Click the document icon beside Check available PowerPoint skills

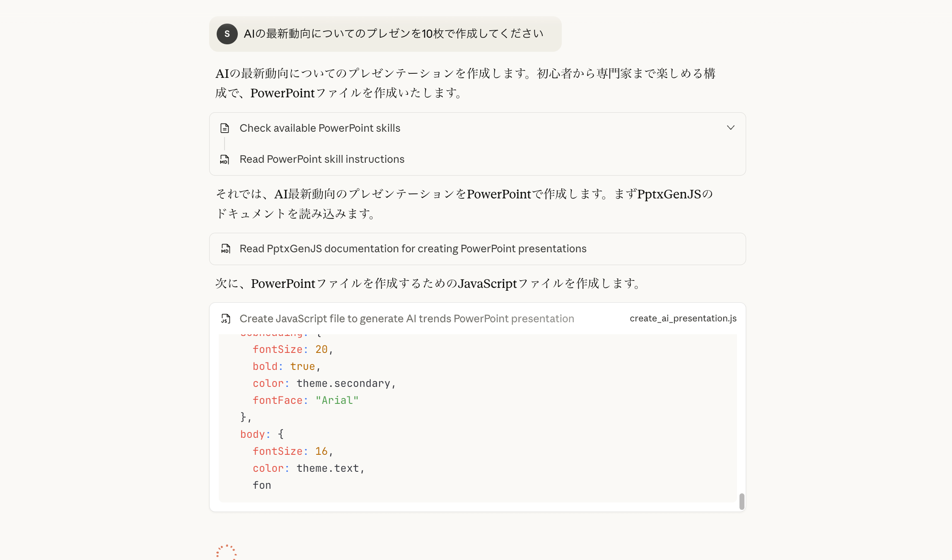[x=225, y=128]
